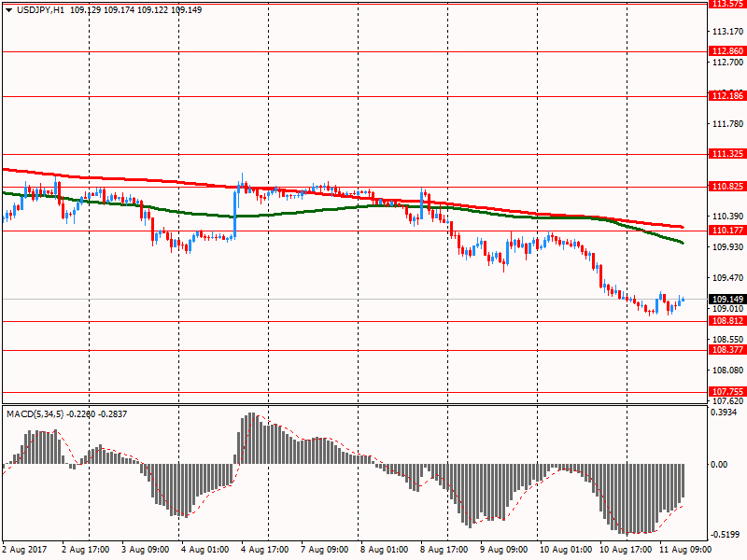Viewport: 747px width, 560px height.
Task: Click the 10 Aug 01:00 time label
Action: tap(566, 550)
